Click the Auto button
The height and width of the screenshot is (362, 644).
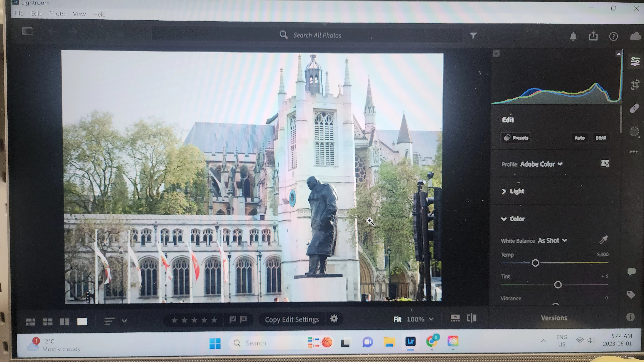(579, 138)
